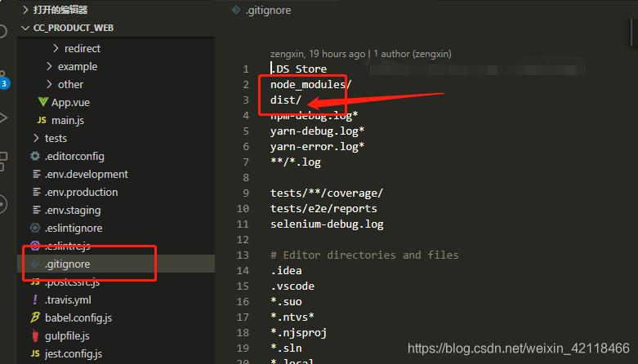Click the Babel icon beside babel.config.js

(35, 317)
